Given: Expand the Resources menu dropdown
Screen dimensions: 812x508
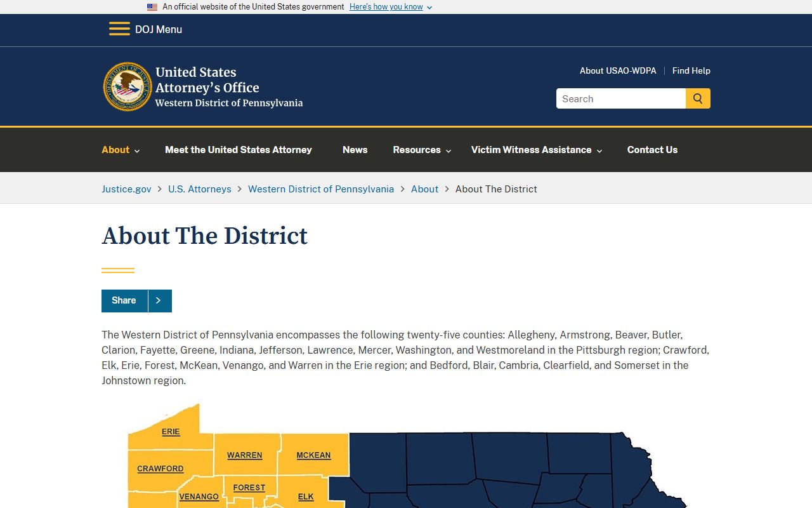Looking at the screenshot, I should coord(422,150).
